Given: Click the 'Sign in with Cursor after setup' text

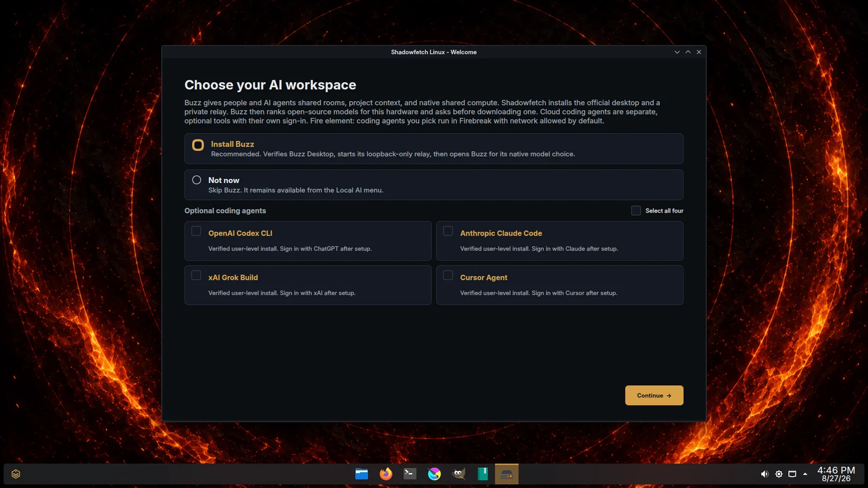Looking at the screenshot, I should pos(575,293).
